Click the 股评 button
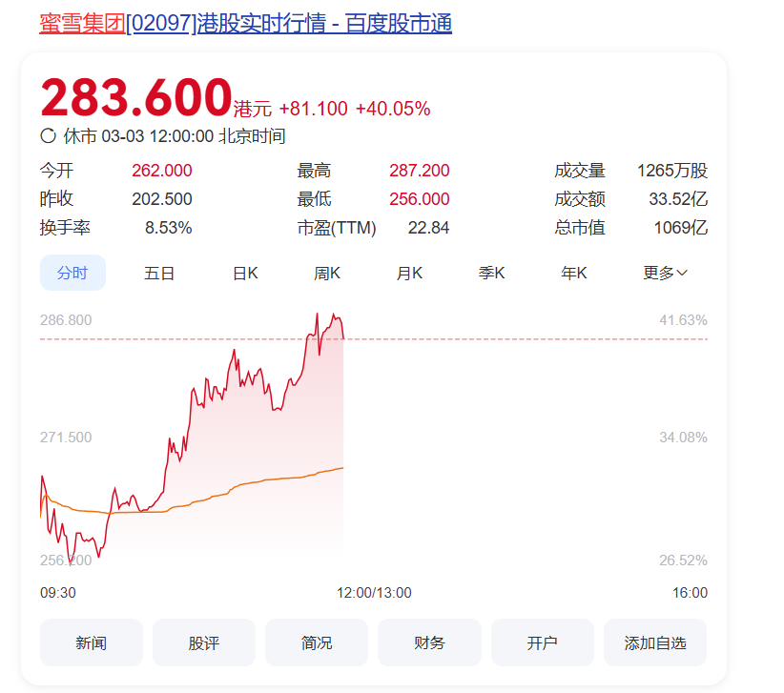This screenshot has height=693, width=784. (204, 642)
